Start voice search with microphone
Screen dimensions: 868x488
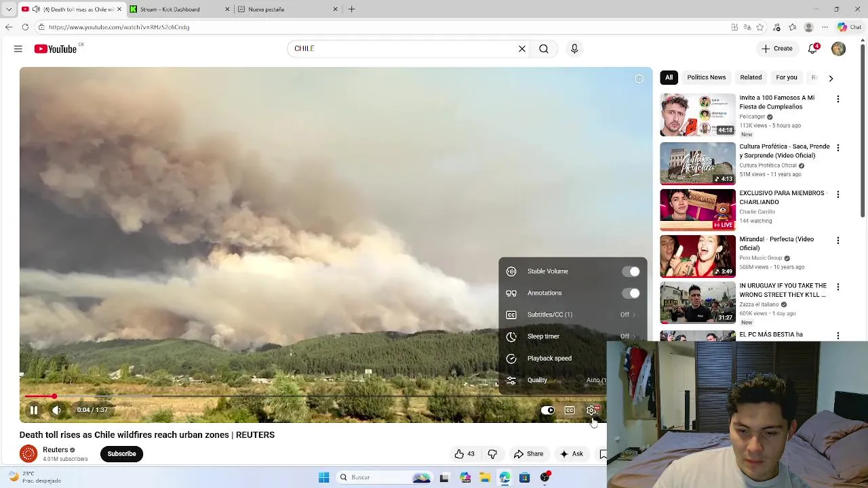click(x=574, y=49)
